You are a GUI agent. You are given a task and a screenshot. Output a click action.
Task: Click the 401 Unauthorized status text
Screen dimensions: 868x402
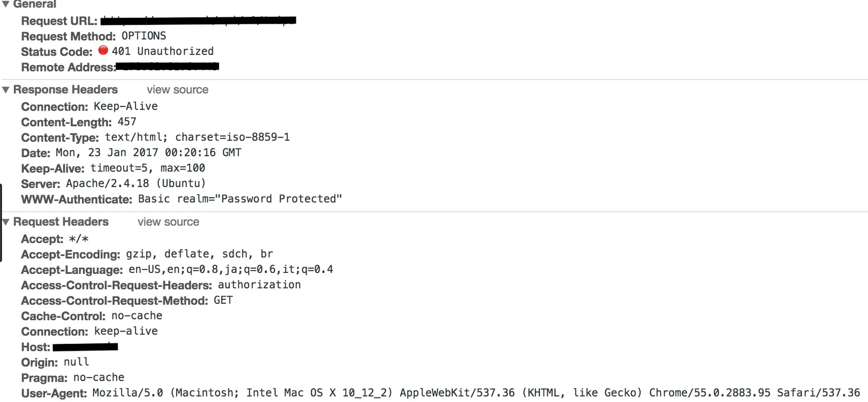click(163, 51)
